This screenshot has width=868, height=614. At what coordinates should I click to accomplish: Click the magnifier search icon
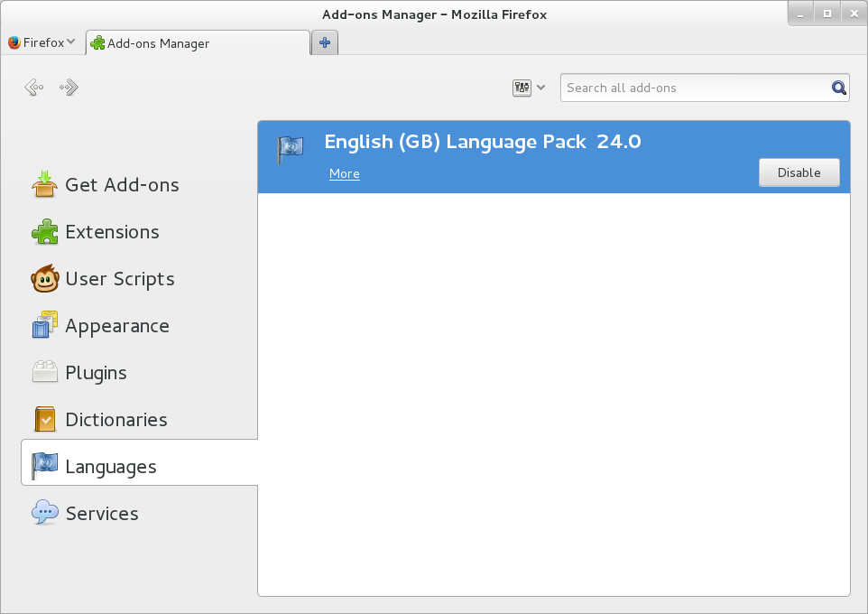pos(838,88)
